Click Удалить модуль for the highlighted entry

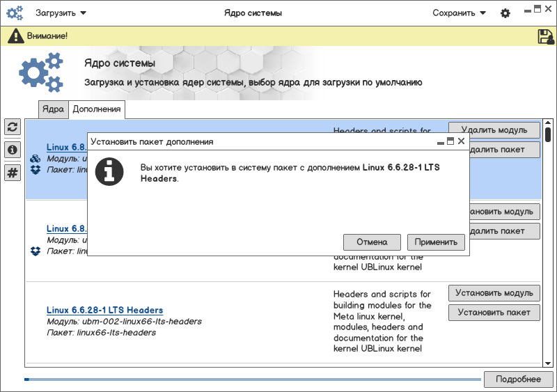[494, 130]
